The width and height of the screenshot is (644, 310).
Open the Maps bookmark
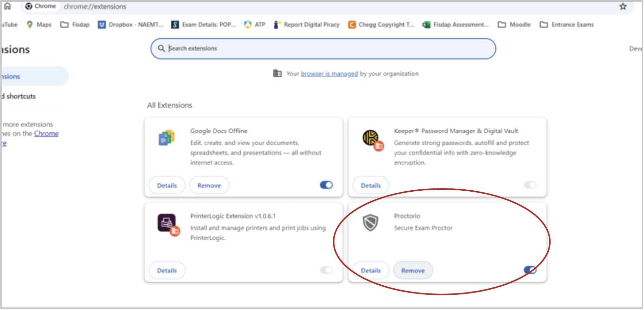coord(39,25)
